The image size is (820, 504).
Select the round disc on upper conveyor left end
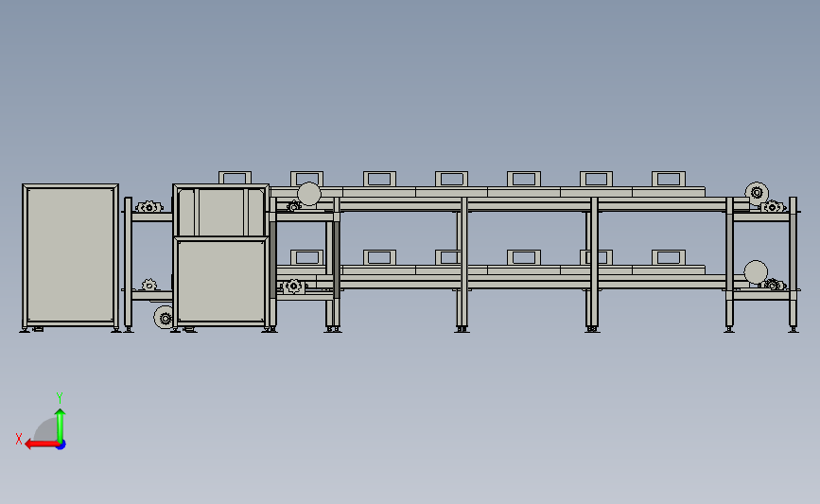pyautogui.click(x=309, y=194)
